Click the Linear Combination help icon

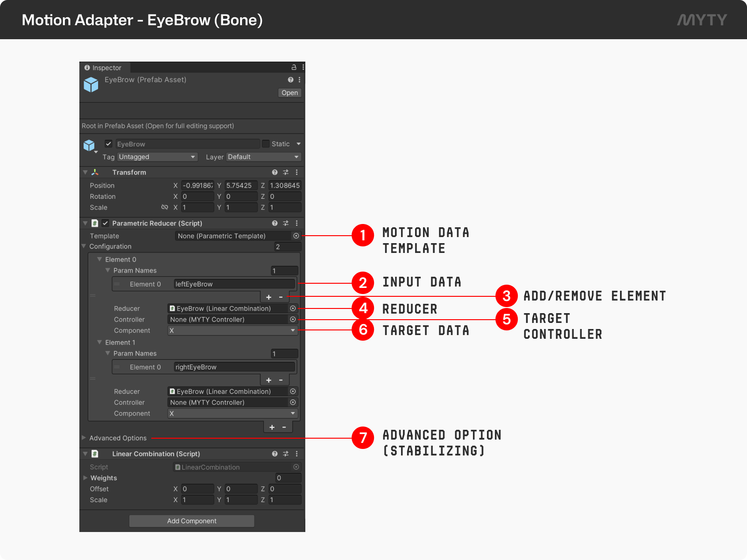[275, 454]
